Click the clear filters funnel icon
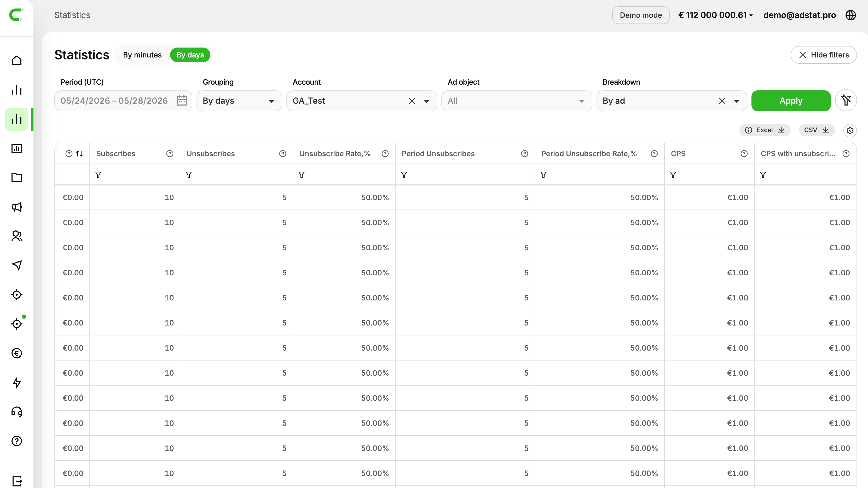The height and width of the screenshot is (488, 868). click(x=846, y=101)
